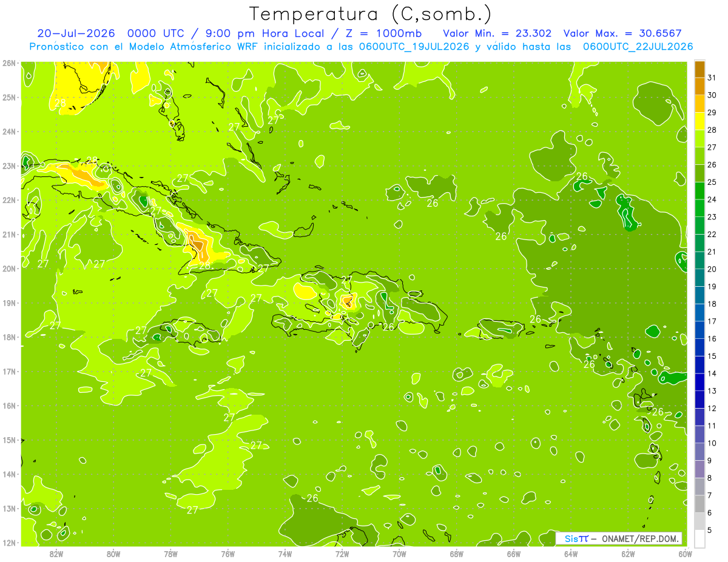
Task: Click the 80W longitude axis label
Action: (x=113, y=554)
